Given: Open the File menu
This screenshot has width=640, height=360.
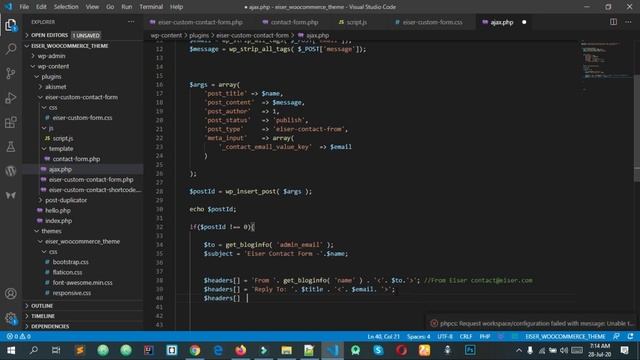Looking at the screenshot, I should pyautogui.click(x=24, y=7).
